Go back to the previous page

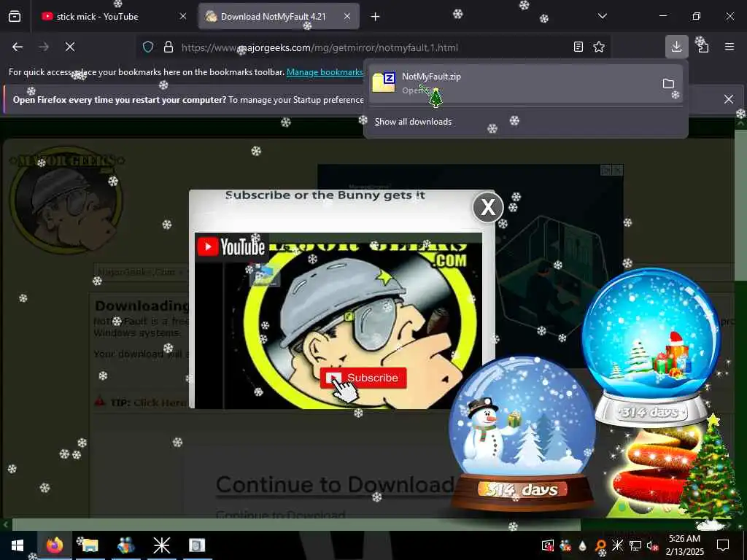[x=18, y=47]
